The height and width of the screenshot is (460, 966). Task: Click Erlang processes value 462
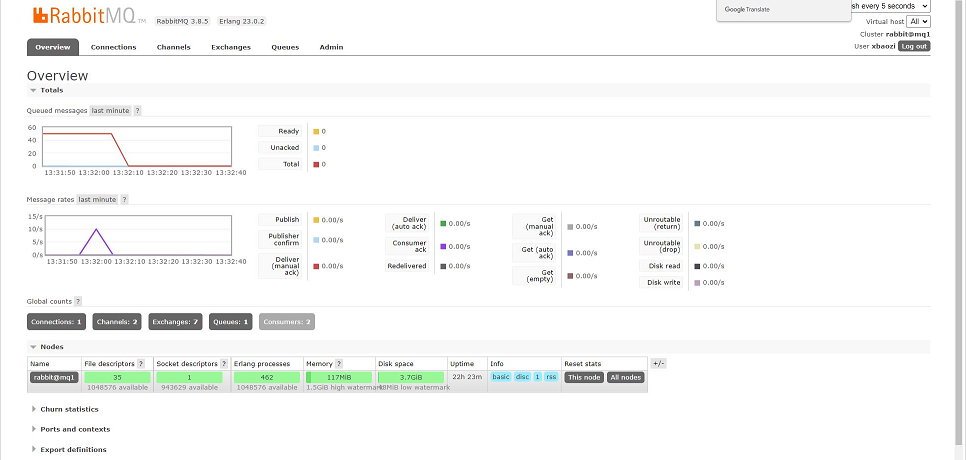click(x=267, y=377)
